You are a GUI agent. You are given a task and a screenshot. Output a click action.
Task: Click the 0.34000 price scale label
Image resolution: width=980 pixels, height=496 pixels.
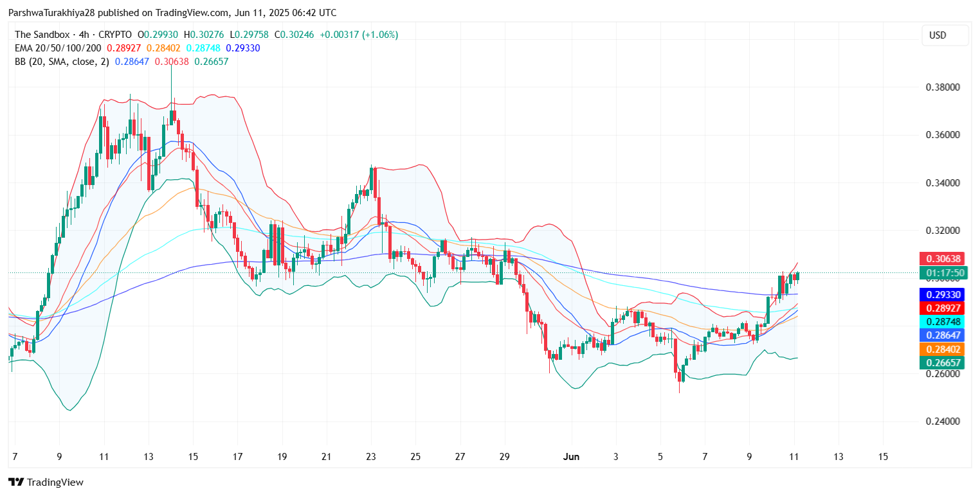[x=943, y=183]
